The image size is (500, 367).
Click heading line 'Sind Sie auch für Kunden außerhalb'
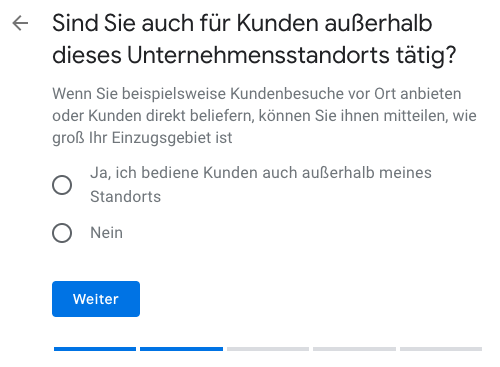pos(242,23)
